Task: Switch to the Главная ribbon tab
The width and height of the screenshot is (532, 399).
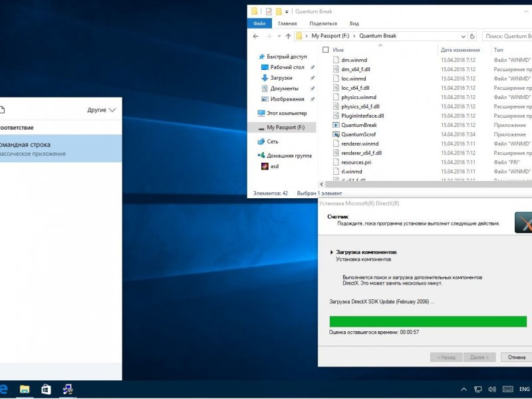Action: [x=287, y=23]
